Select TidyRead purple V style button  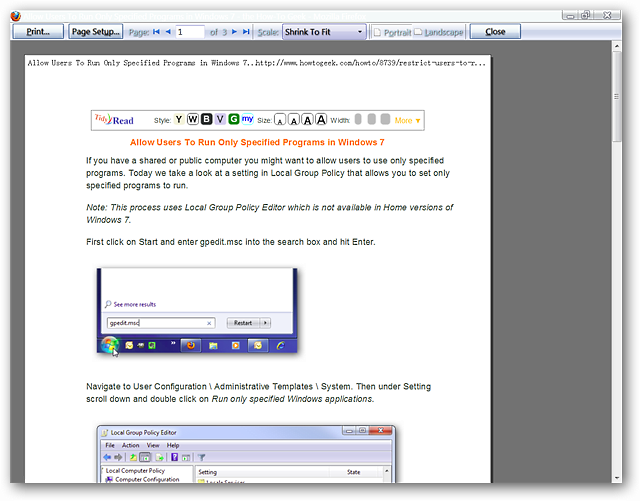220,119
